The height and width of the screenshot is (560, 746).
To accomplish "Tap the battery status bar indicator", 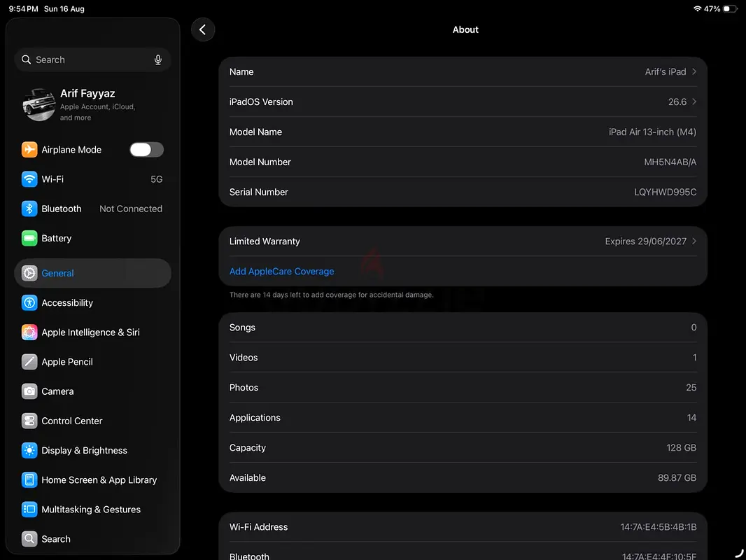I will tap(730, 8).
